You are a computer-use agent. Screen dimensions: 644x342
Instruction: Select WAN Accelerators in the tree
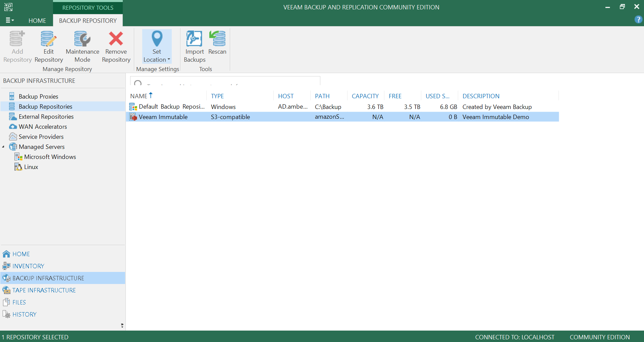coord(43,127)
